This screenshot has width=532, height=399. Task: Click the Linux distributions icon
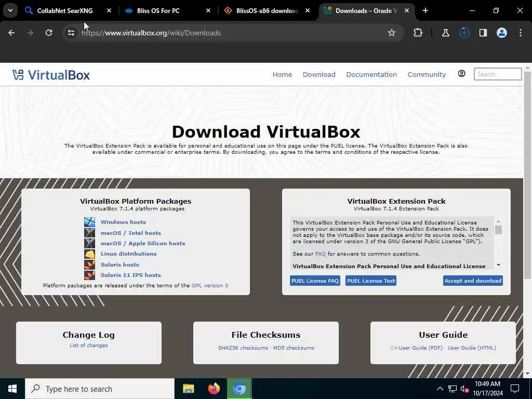tap(89, 254)
